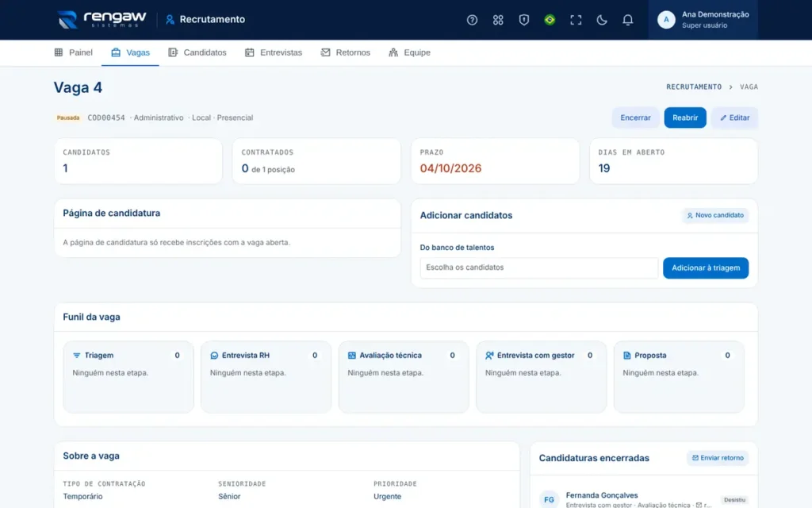Open the Escolha os candidatos selector
812x508 pixels.
pos(538,268)
